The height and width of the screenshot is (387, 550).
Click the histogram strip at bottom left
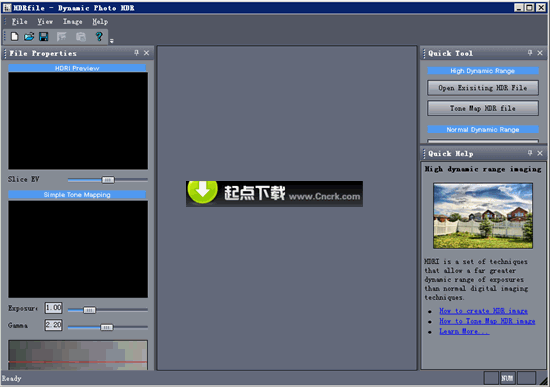(x=78, y=355)
